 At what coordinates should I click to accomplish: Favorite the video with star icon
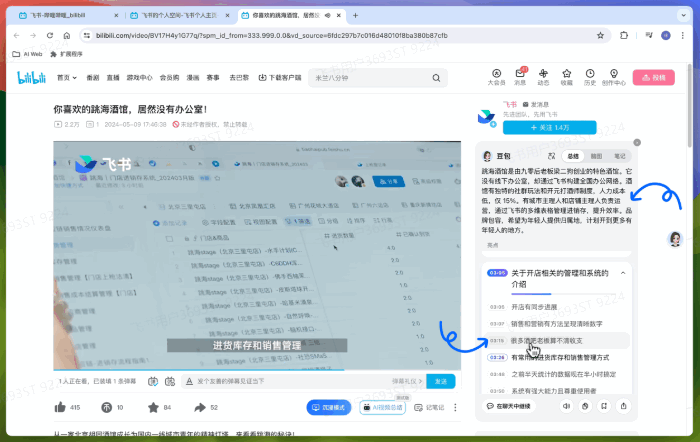(152, 407)
